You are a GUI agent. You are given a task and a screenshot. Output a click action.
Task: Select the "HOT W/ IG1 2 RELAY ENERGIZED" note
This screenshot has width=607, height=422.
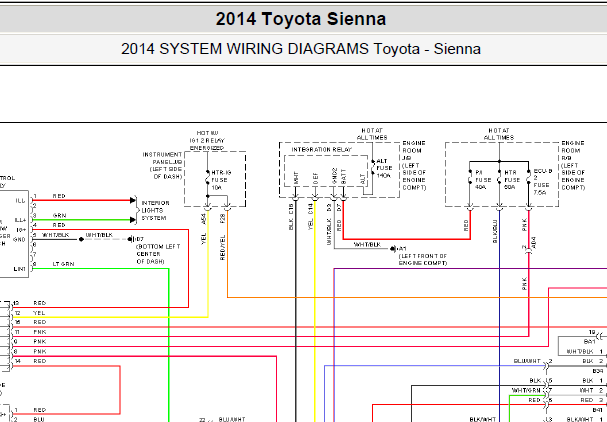207,141
